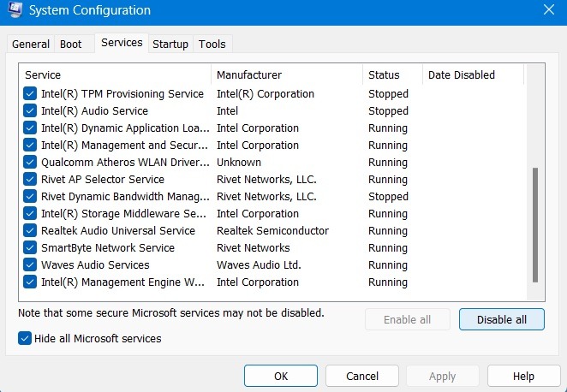
Task: Click Stopped status of Rivet Dynamic Bandwidth row
Action: [x=388, y=197]
